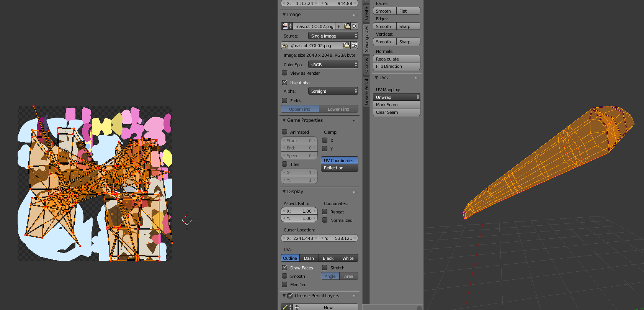This screenshot has height=310, width=644.
Task: Reload the image using refresh arrows icon
Action: click(x=355, y=45)
